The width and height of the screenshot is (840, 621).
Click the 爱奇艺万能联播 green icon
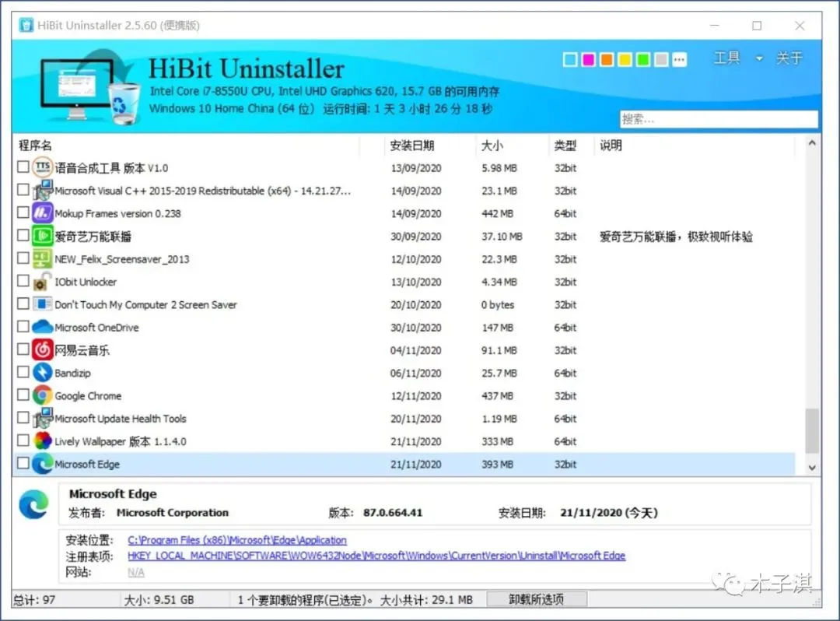42,236
